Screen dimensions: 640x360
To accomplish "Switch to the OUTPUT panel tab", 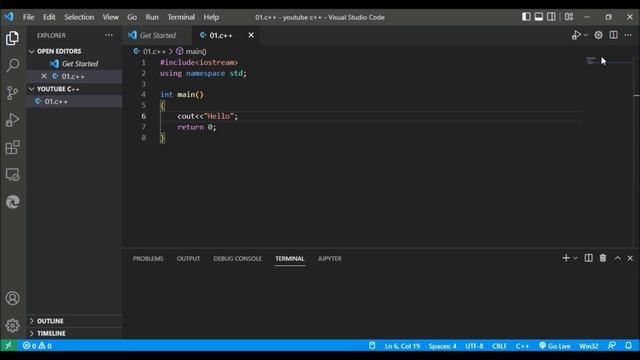I will 188,259.
